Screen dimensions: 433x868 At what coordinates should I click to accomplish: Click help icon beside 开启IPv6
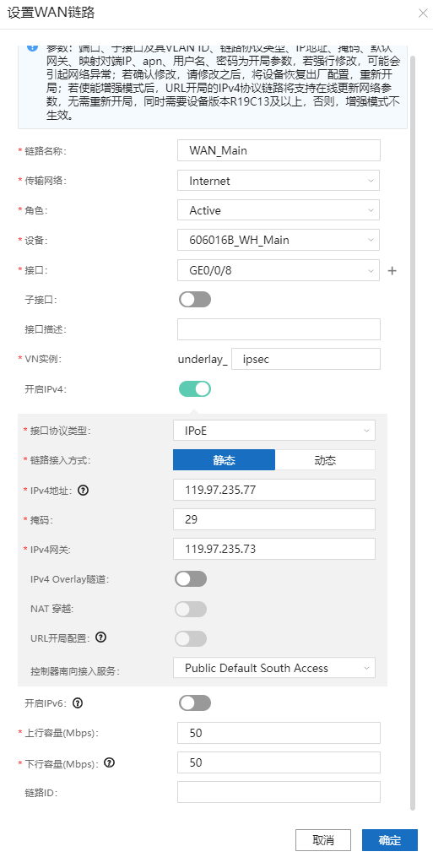78,703
